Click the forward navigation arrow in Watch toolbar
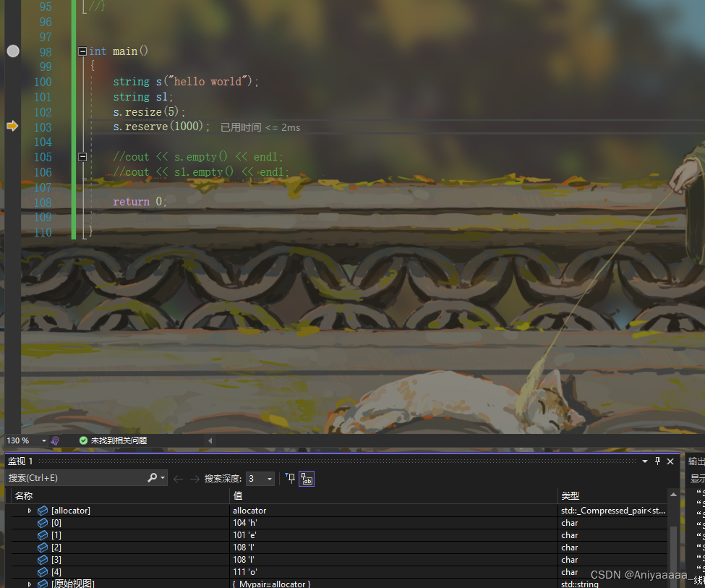Screen dimensions: 705x588 195,479
